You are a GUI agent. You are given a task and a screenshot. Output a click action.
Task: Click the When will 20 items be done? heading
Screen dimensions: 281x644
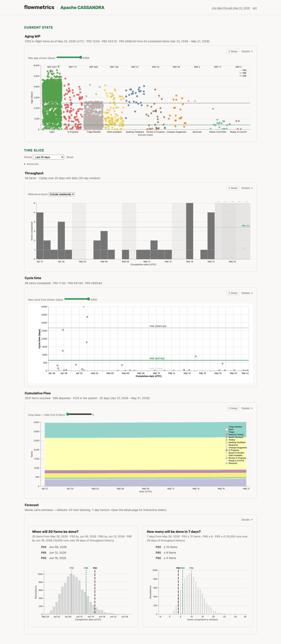[55, 532]
